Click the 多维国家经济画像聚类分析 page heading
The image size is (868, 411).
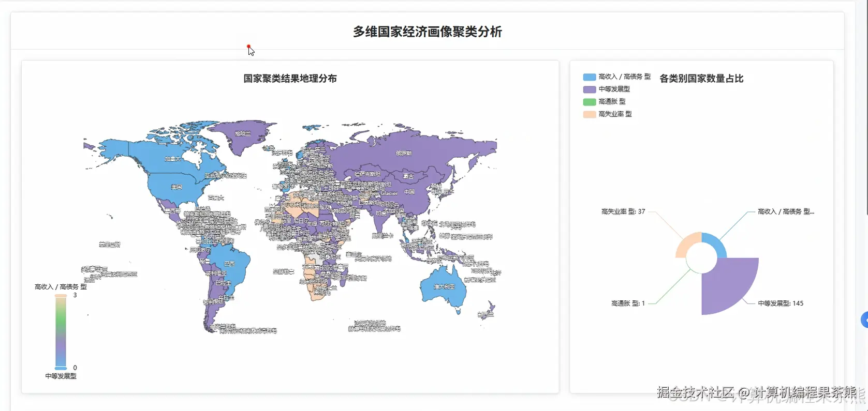[x=428, y=32]
